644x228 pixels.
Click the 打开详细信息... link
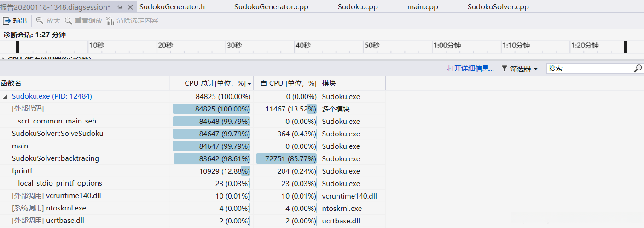click(470, 69)
